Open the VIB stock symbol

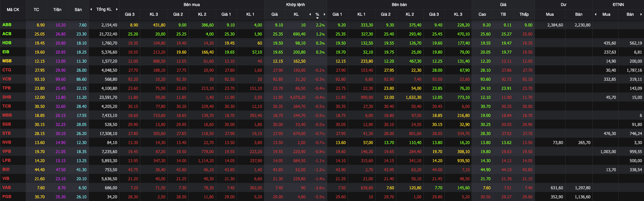[6, 179]
